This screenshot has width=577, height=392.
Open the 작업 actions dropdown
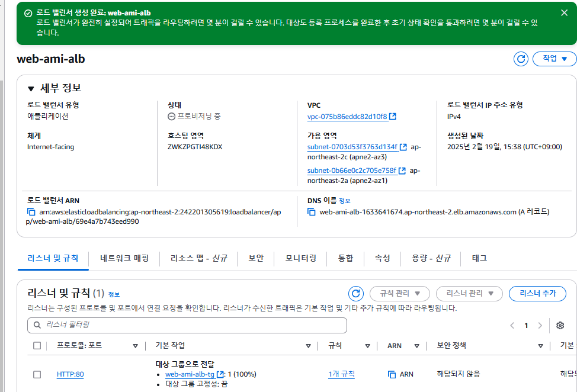coord(554,59)
